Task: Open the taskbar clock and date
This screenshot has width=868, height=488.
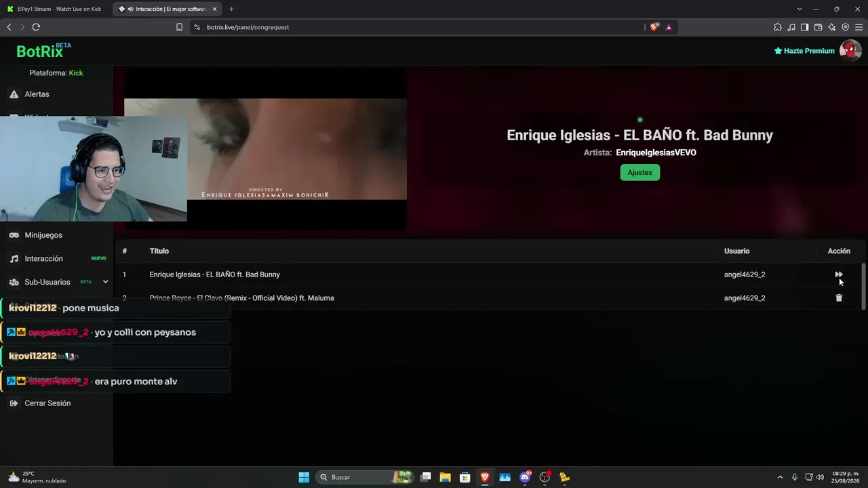Action: pos(846,477)
